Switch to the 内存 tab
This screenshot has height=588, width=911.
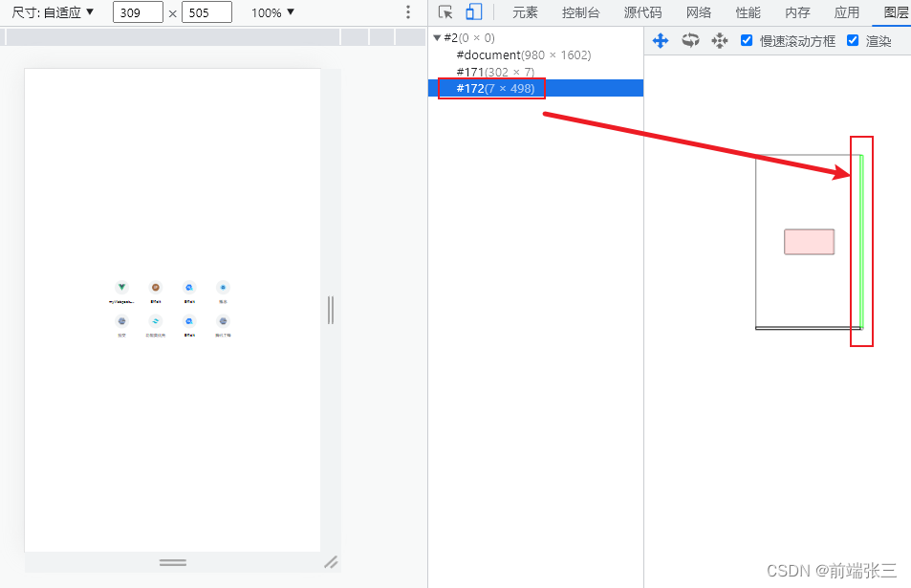point(797,12)
